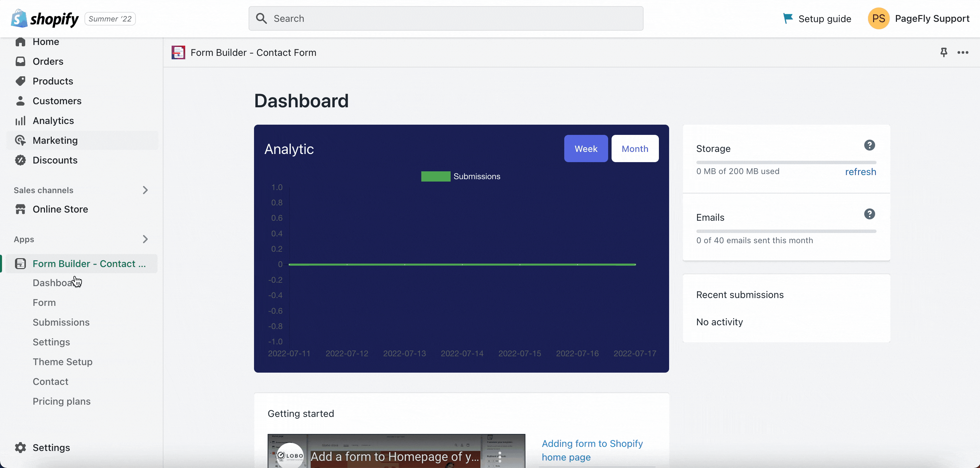
Task: Click the 2022-07-14 axis label
Action: point(462,354)
